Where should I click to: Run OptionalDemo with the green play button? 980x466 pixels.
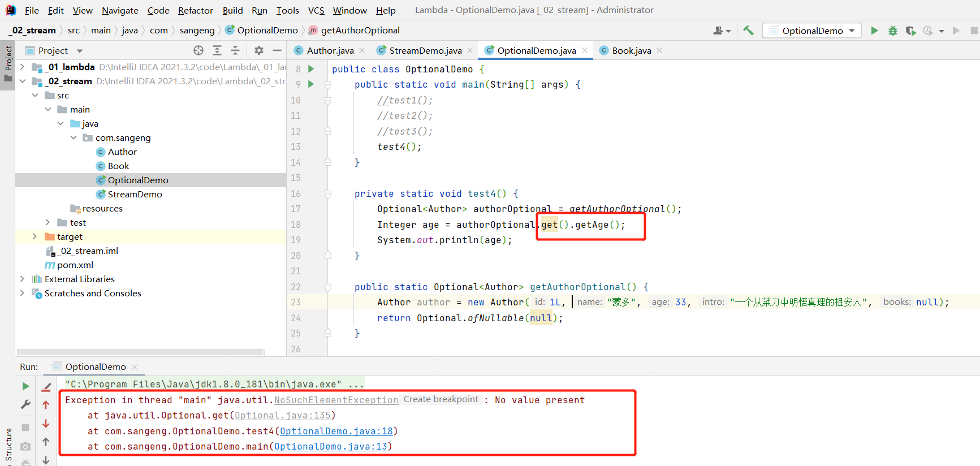(874, 31)
